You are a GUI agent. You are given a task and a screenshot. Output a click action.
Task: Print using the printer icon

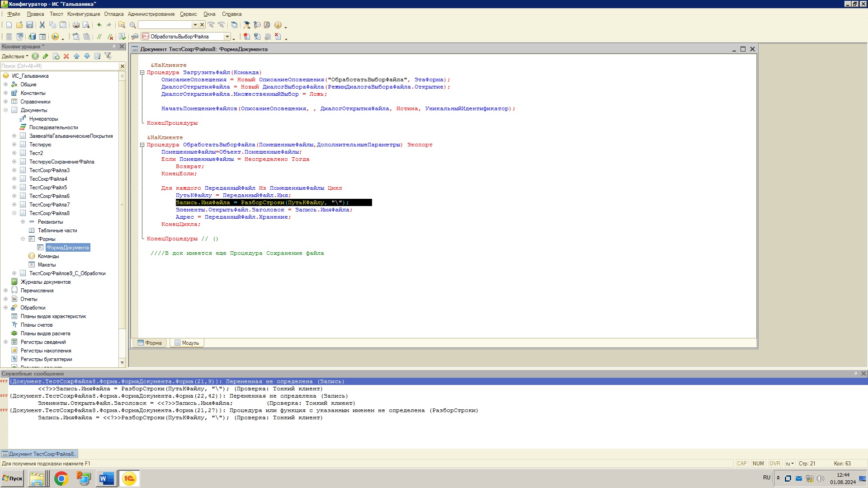[76, 25]
